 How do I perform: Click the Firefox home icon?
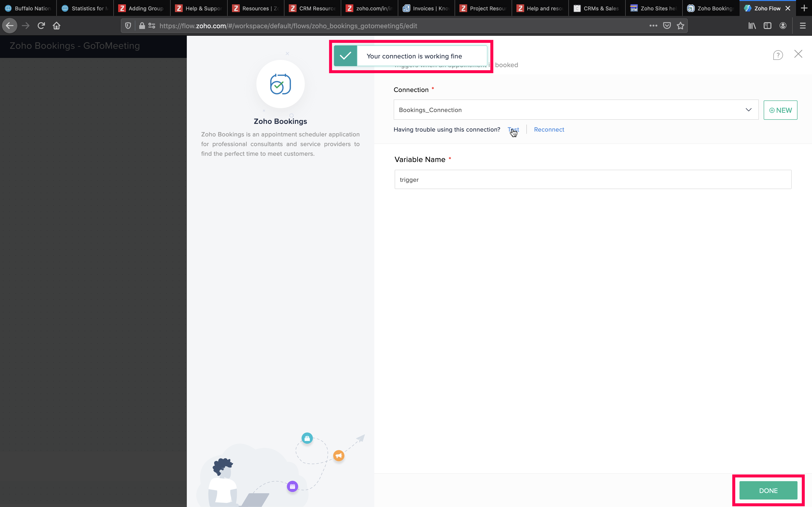coord(56,26)
